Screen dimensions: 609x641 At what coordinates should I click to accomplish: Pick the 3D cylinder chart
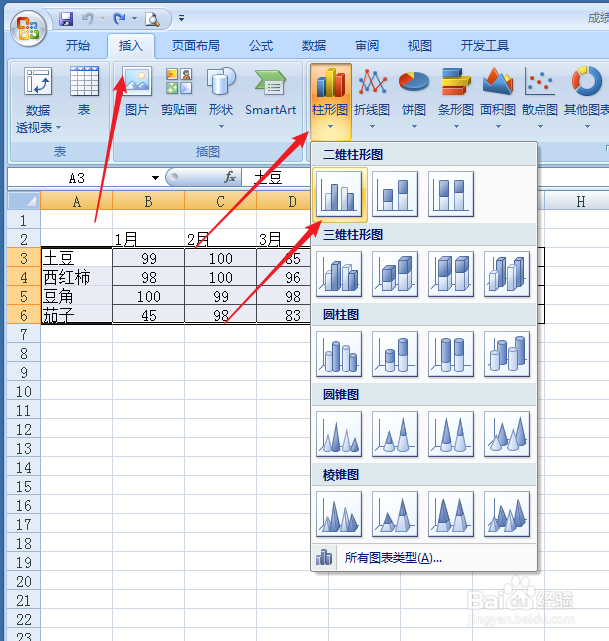click(x=507, y=354)
